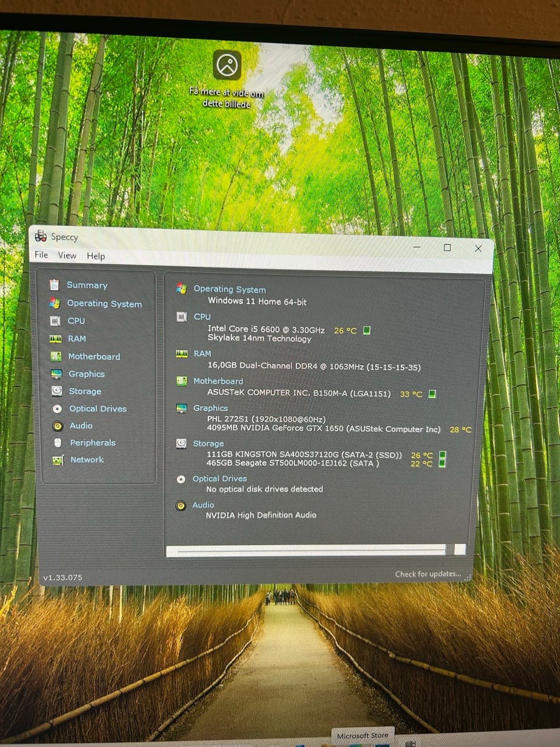Open the Optical Drives disc icon in sidebar
This screenshot has height=747, width=560.
[57, 409]
